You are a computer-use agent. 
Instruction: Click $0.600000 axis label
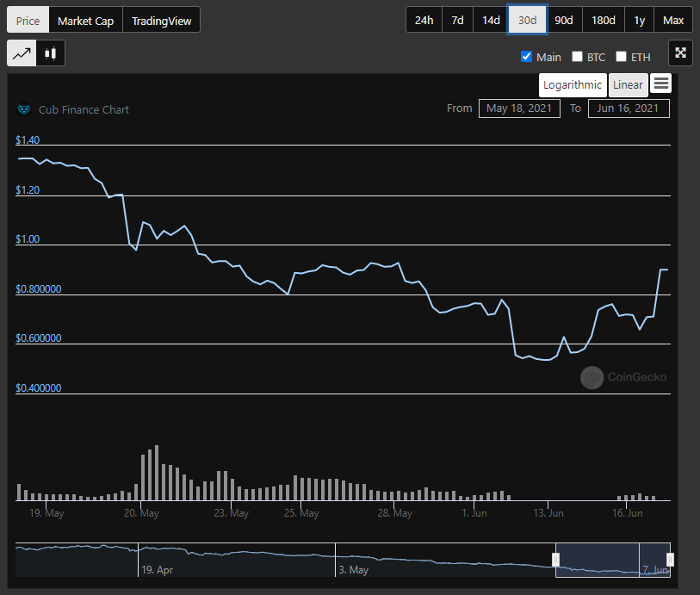click(39, 338)
